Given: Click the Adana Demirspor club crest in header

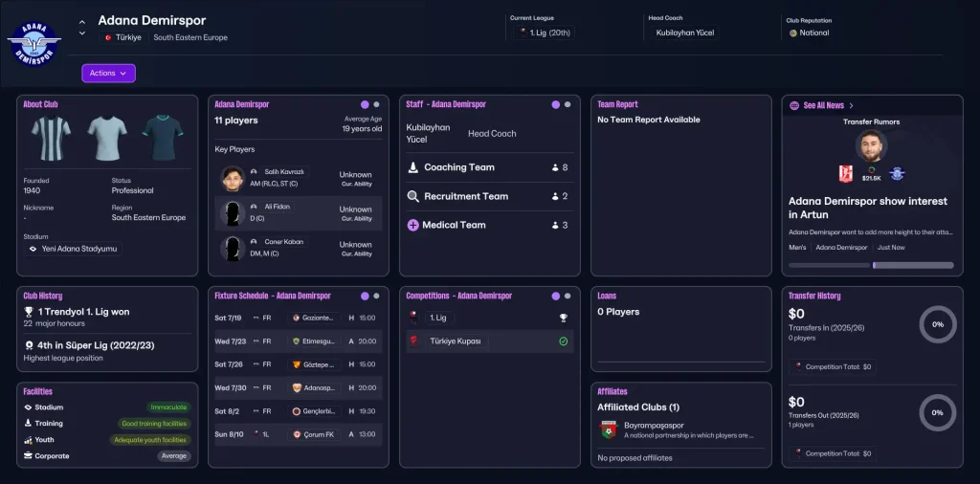Looking at the screenshot, I should 33,44.
